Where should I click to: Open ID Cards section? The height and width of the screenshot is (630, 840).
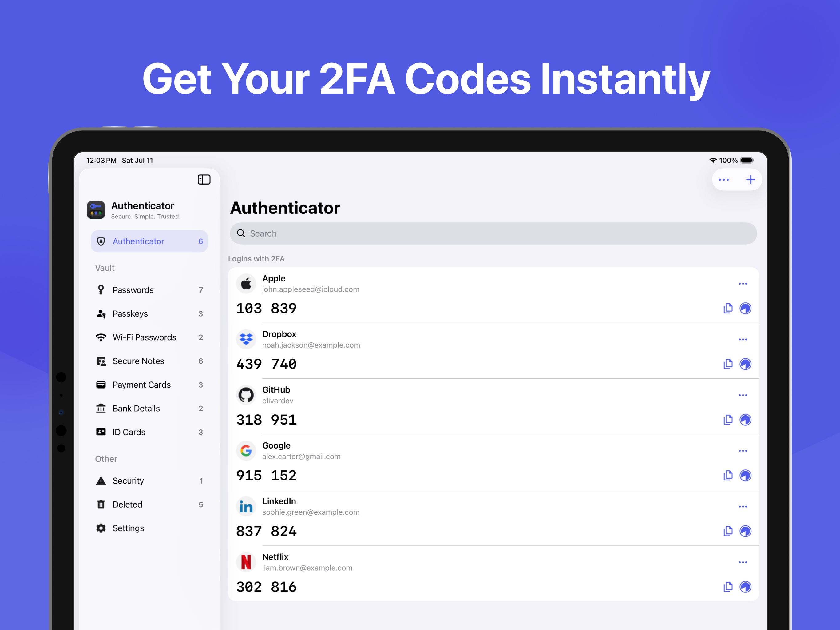[x=149, y=432]
